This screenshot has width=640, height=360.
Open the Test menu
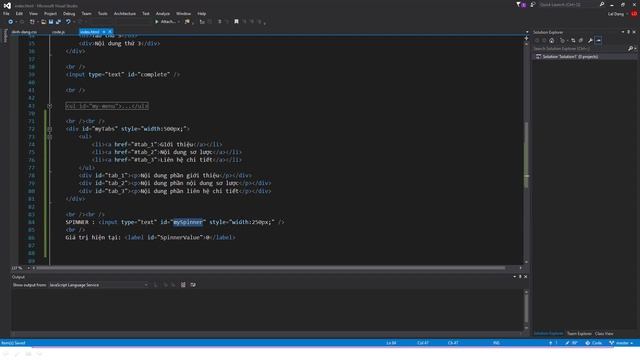tap(146, 13)
